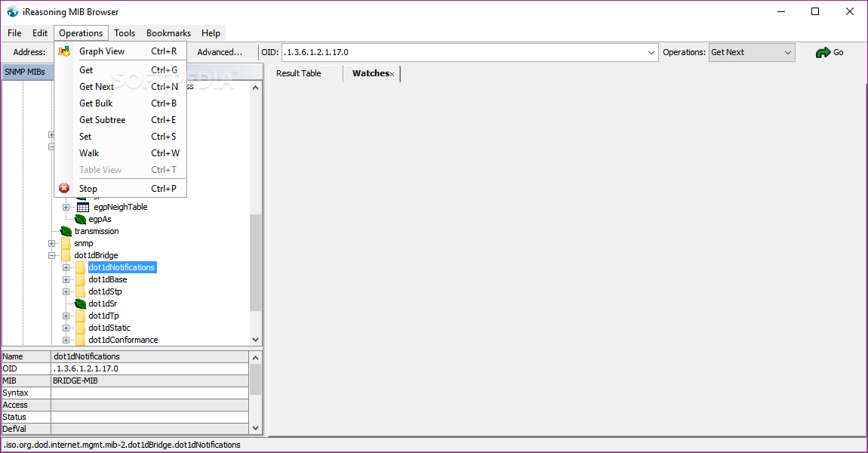Viewport: 868px width, 453px height.
Task: Choose Get from Operations menu
Action: tap(121, 69)
